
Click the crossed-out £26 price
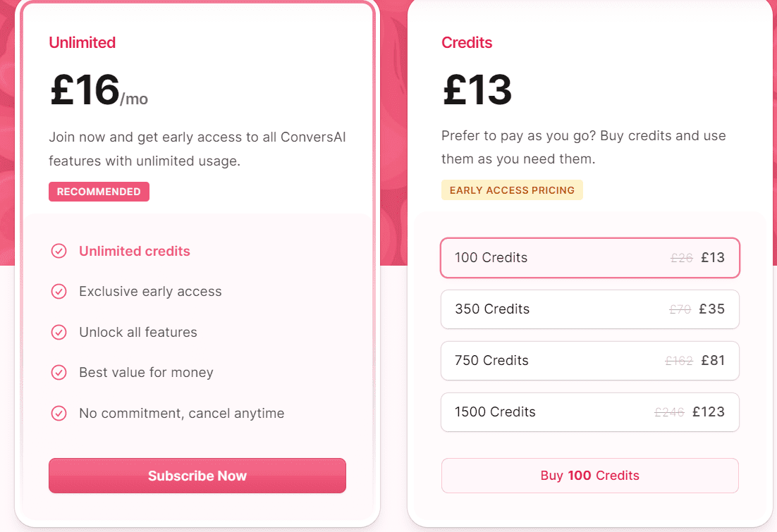(681, 258)
